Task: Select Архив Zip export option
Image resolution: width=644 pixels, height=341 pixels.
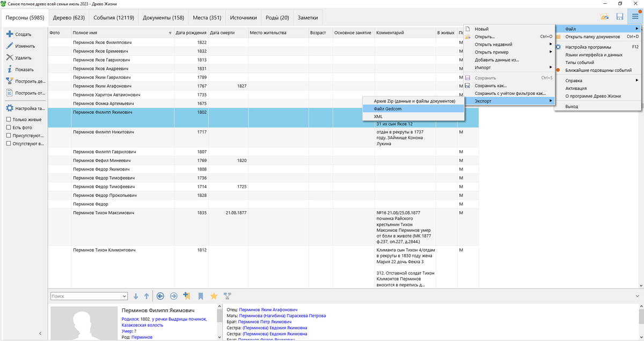Action: [x=413, y=101]
